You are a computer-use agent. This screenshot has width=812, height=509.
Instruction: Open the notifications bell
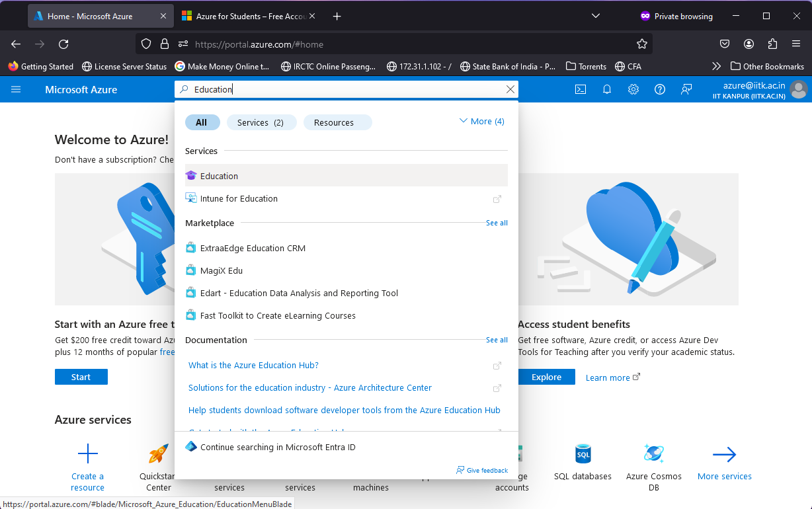(x=606, y=89)
